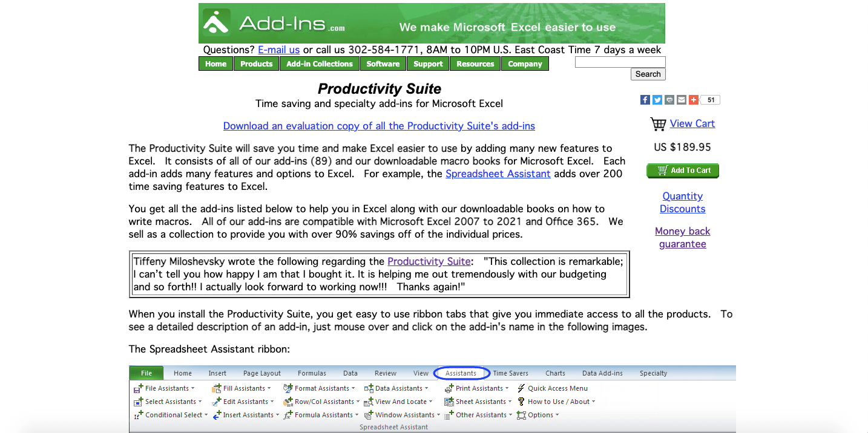Expand the File Assistants dropdown arrow
868x433 pixels.
pyautogui.click(x=193, y=388)
